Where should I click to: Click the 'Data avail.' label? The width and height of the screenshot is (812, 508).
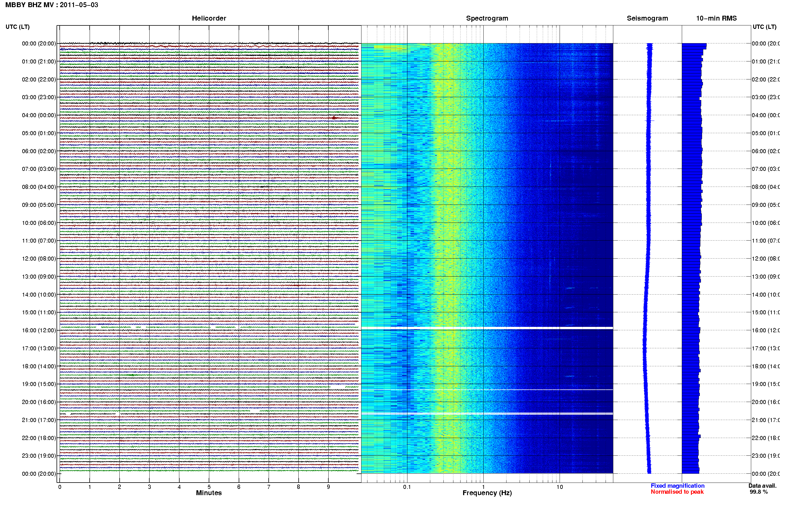coord(762,486)
